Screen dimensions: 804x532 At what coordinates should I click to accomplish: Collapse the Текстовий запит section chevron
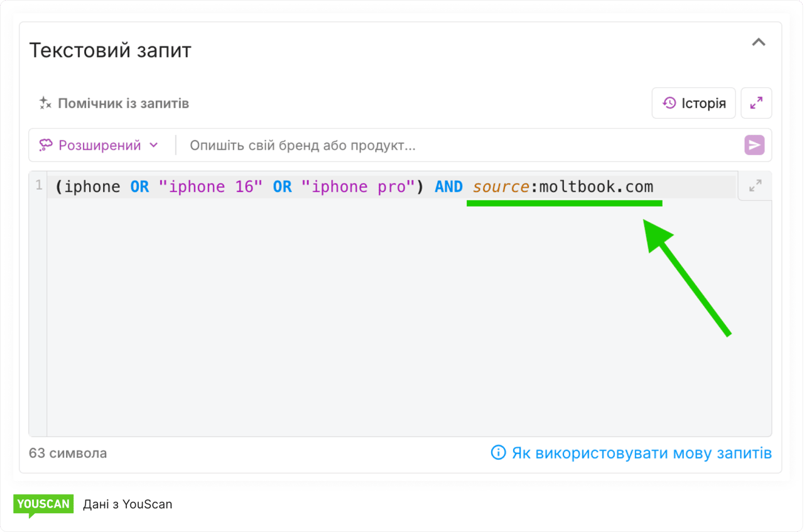(x=759, y=43)
